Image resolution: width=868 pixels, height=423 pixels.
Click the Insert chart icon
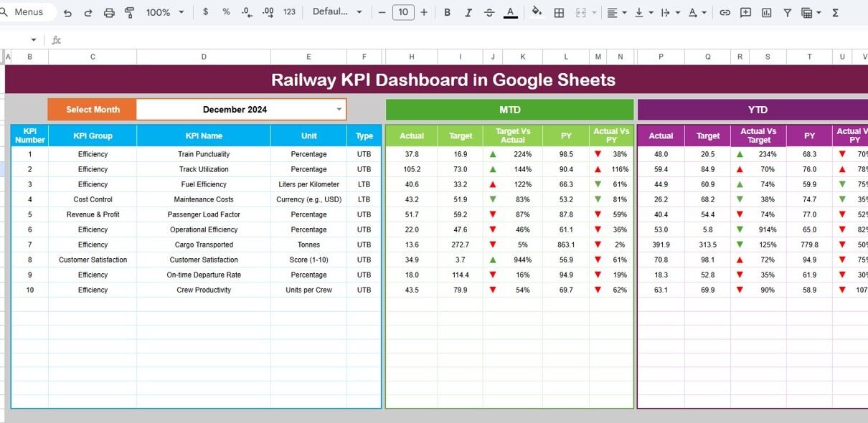766,13
